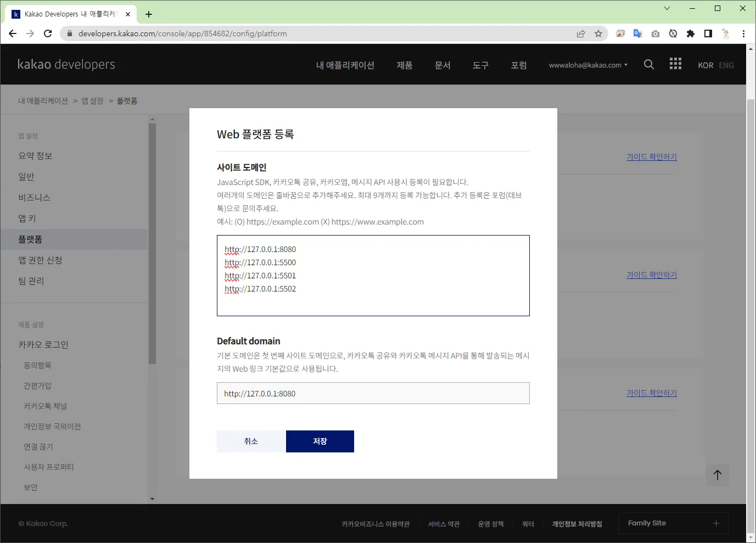Select 요약 정보 in the sidebar
This screenshot has height=543, width=756.
[35, 156]
